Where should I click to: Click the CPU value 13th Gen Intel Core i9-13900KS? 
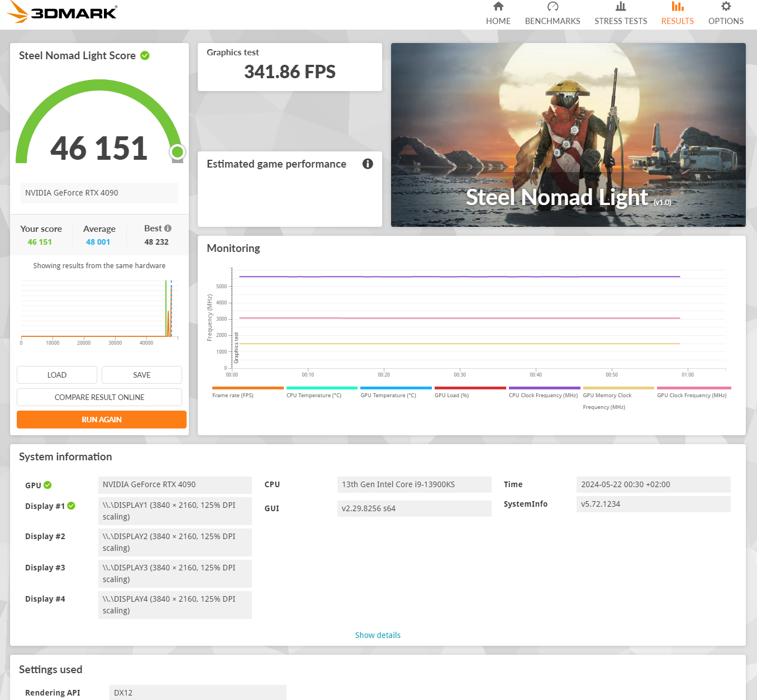[415, 484]
